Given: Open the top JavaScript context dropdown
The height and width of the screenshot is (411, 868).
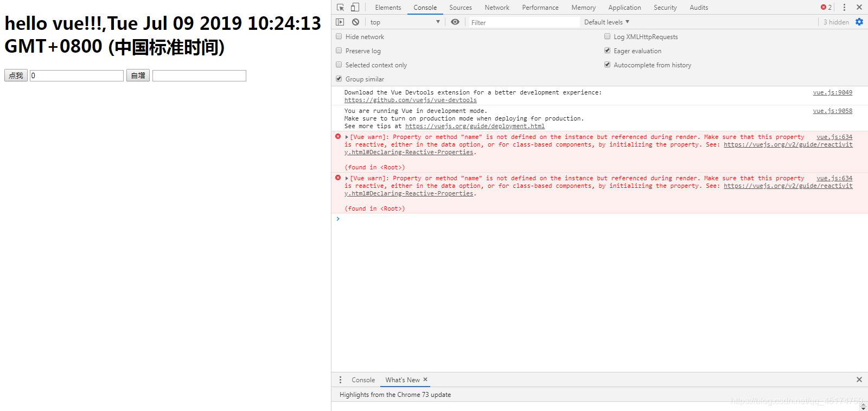Looking at the screenshot, I should 405,22.
